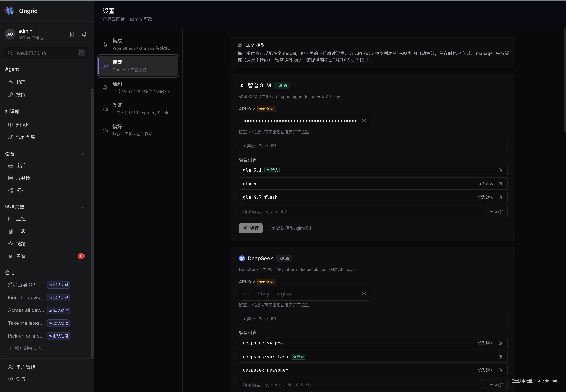Click the Ongrid logo icon

(10, 11)
